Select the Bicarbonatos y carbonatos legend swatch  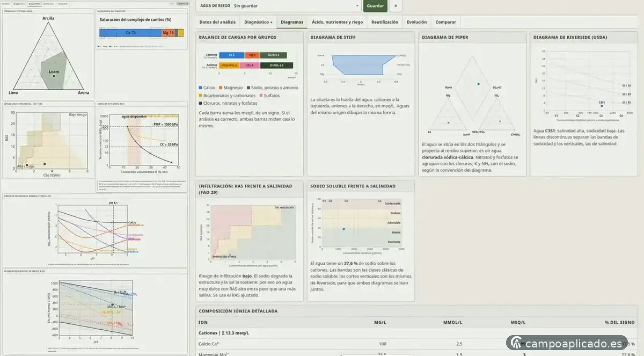point(200,96)
